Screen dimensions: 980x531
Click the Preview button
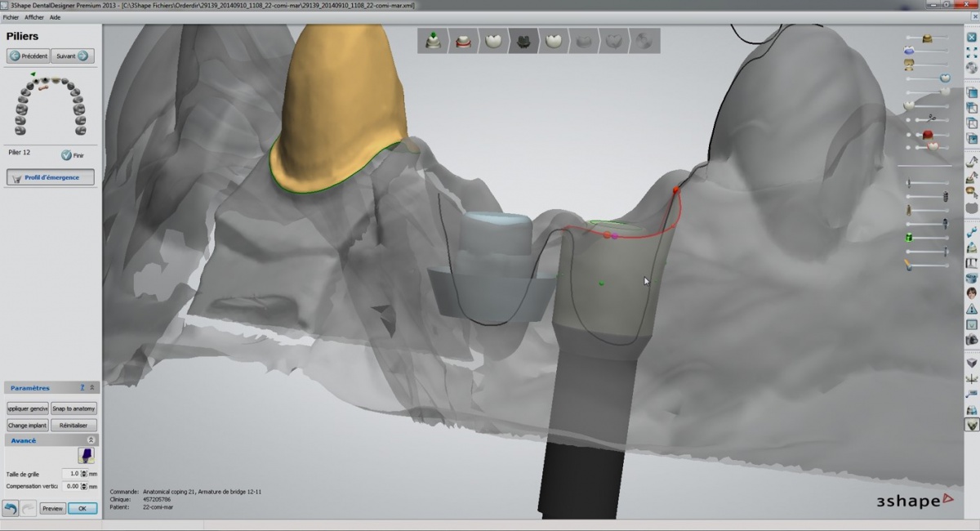point(52,508)
